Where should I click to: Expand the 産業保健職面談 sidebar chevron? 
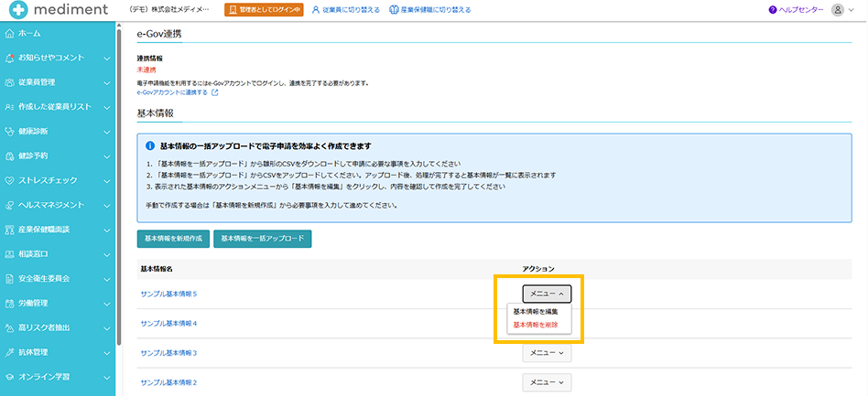[x=107, y=230]
